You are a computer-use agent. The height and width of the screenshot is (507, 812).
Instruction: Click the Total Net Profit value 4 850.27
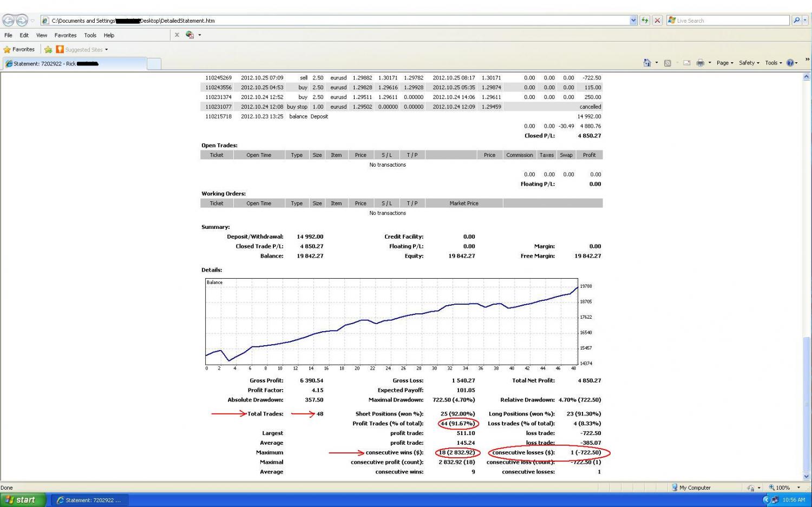(589, 380)
